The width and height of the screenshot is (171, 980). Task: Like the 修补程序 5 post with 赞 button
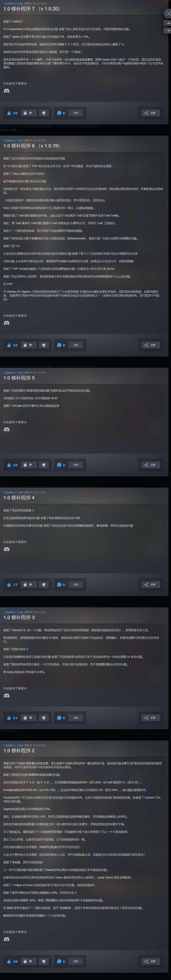click(x=28, y=465)
